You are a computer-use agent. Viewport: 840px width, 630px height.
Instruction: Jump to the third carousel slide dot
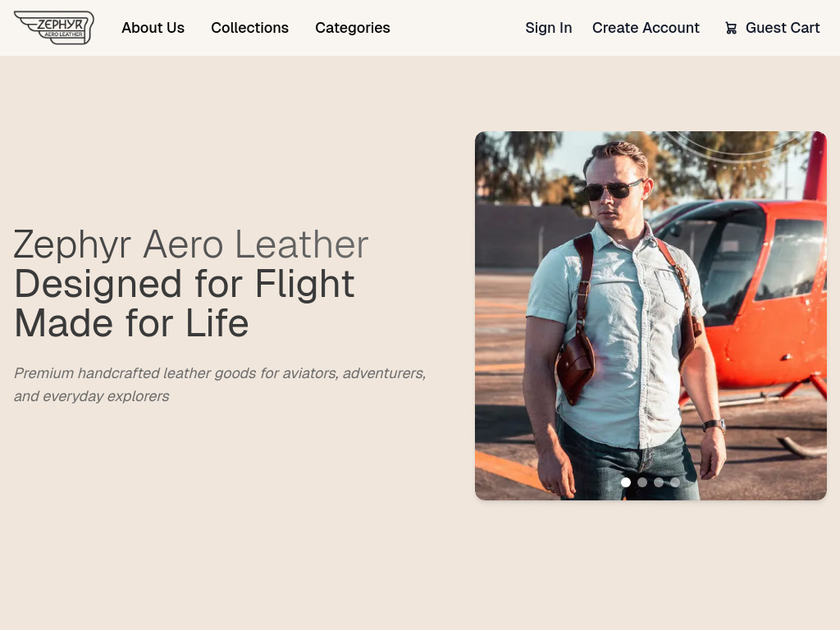click(x=659, y=482)
